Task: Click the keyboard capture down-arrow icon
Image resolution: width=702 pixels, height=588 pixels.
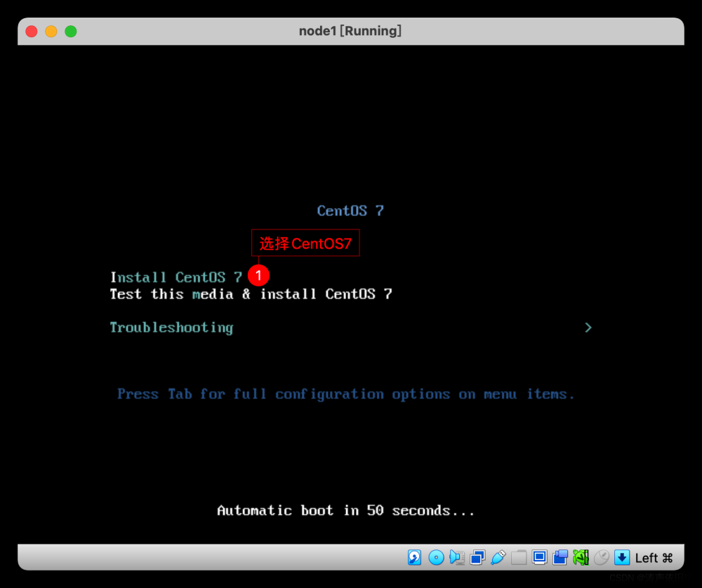Action: 622,558
